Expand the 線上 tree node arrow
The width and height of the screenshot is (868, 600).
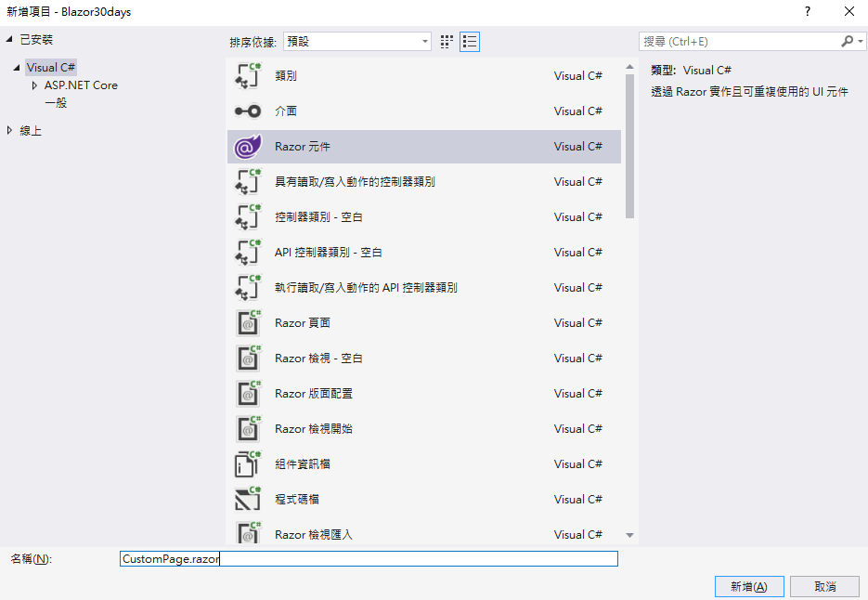pos(9,131)
